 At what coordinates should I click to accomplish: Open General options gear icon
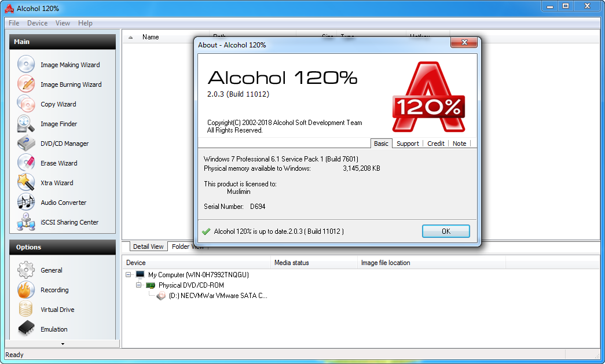tap(26, 270)
